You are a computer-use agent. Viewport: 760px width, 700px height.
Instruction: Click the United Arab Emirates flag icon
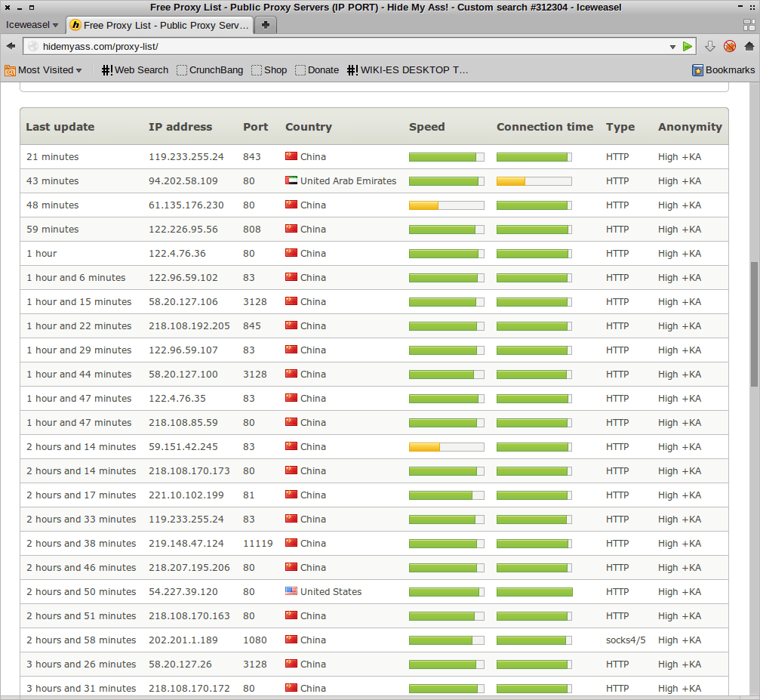coord(291,180)
